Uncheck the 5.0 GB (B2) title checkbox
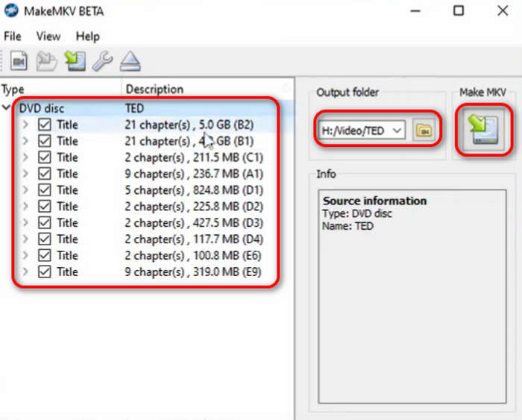The image size is (522, 420). [x=45, y=125]
